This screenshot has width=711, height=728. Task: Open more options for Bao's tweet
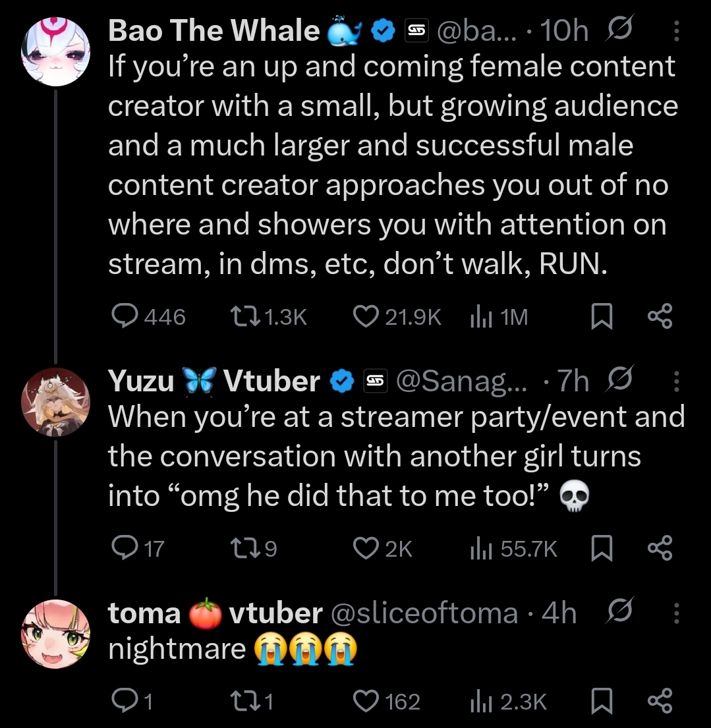675,30
